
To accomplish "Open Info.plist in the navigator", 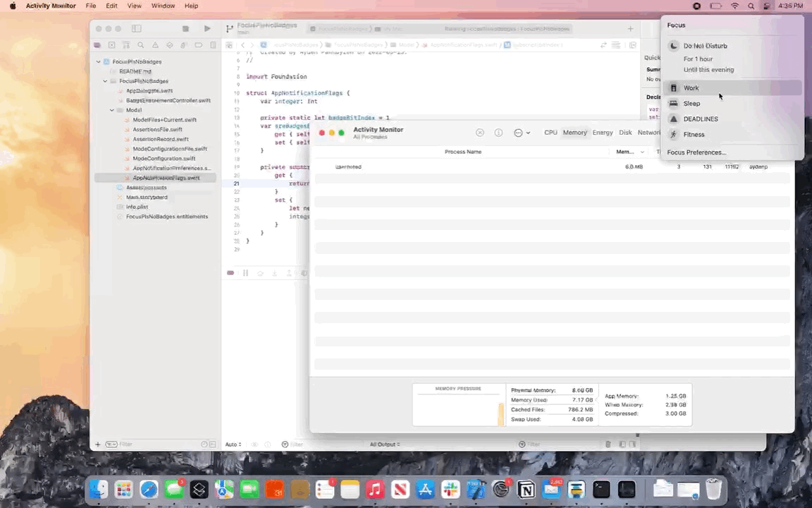I will [137, 207].
